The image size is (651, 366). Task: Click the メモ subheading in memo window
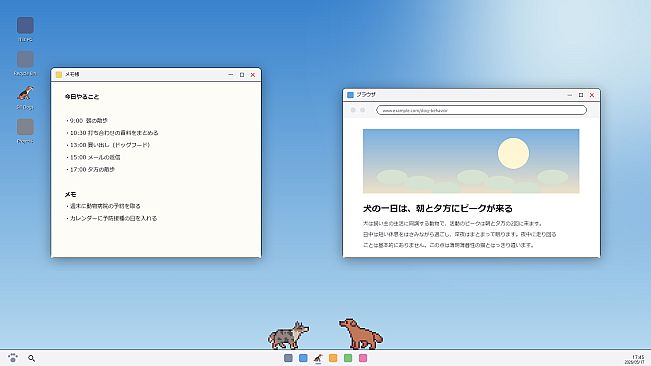(x=70, y=194)
